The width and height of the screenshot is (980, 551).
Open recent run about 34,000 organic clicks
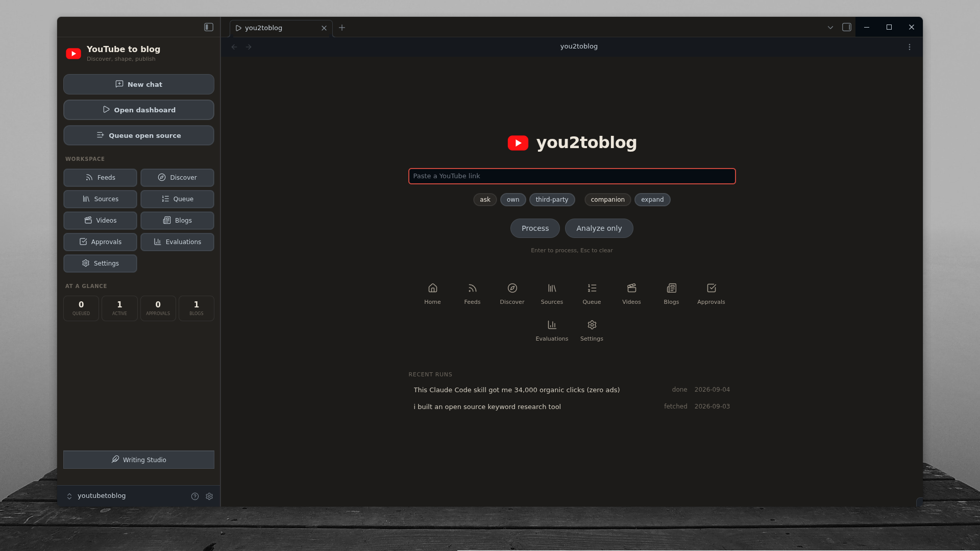(572, 390)
